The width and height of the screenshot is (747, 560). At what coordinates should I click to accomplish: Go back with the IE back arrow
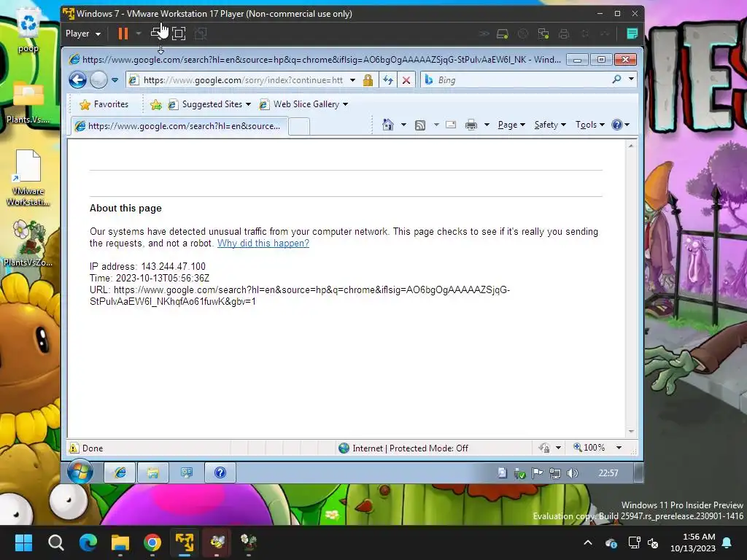(77, 80)
